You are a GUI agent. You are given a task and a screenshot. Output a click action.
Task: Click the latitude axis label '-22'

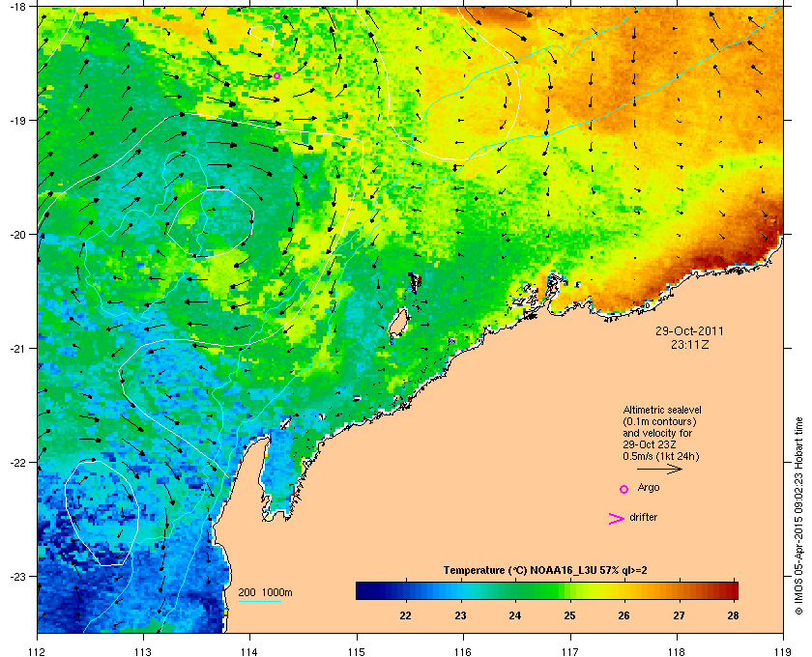(17, 463)
